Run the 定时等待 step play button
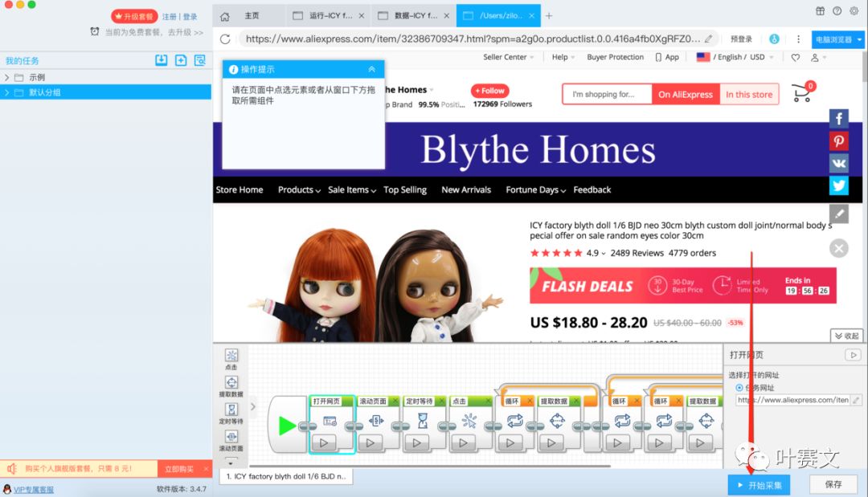This screenshot has width=868, height=497. point(417,442)
